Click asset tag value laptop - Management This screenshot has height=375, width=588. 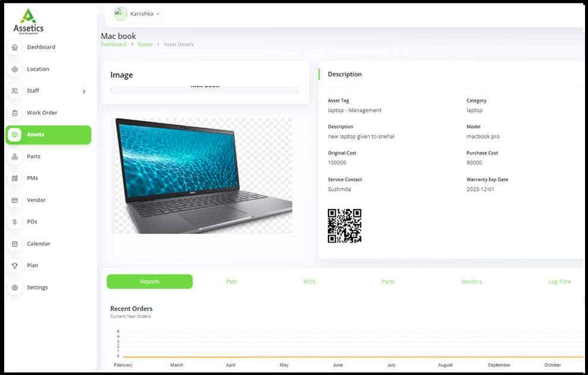(355, 111)
